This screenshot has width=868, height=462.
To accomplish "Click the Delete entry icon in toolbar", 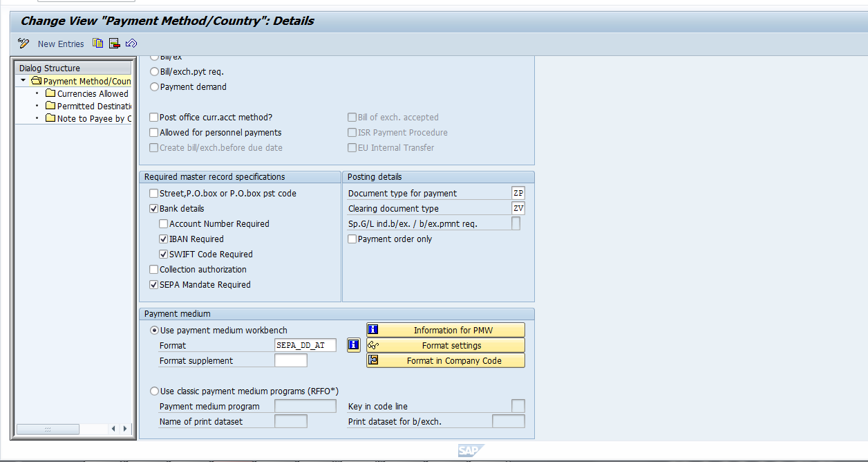I will coord(115,44).
